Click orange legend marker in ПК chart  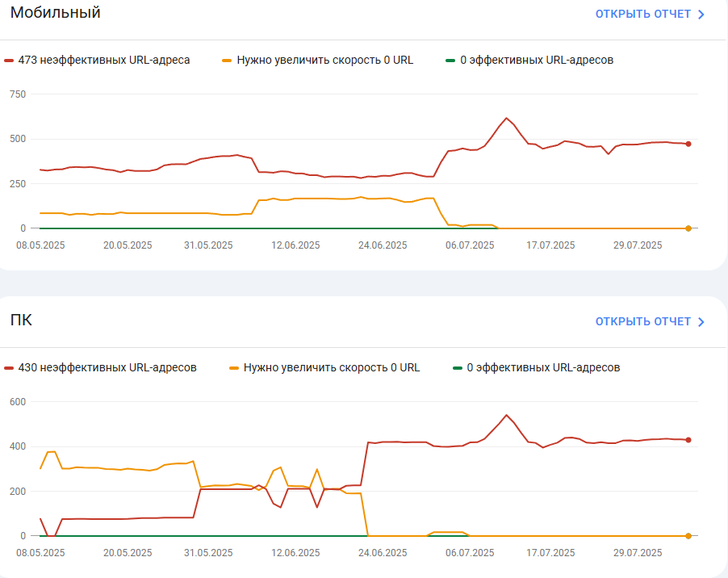pyautogui.click(x=234, y=368)
